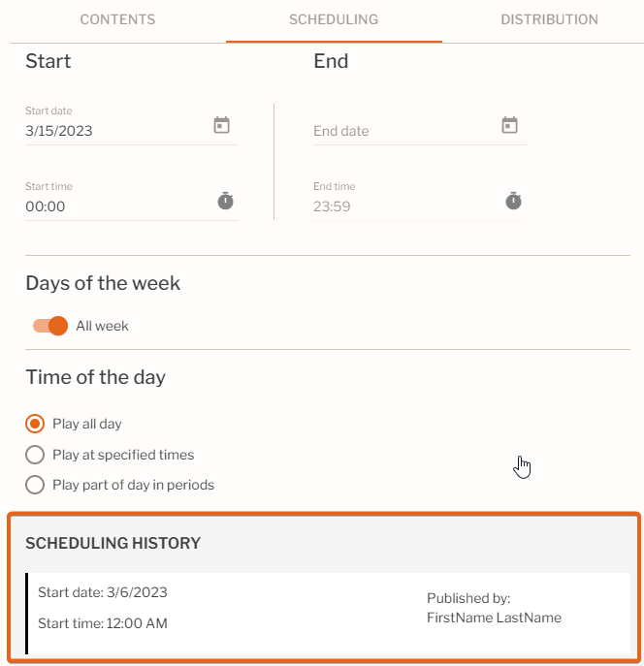This screenshot has width=644, height=666.
Task: Select the history entry starting 3/6/2023
Action: click(x=328, y=614)
